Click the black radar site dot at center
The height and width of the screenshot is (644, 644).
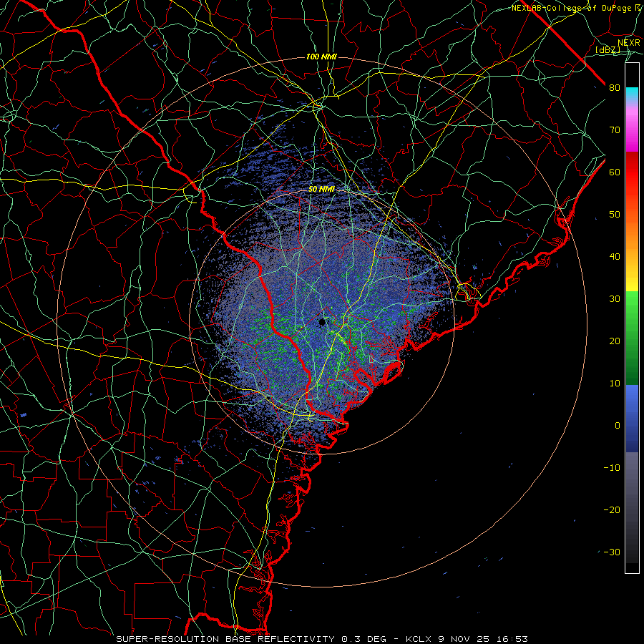coord(322,323)
